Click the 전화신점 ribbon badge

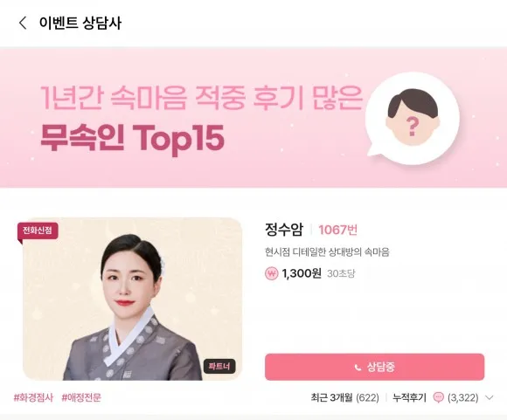tap(38, 231)
